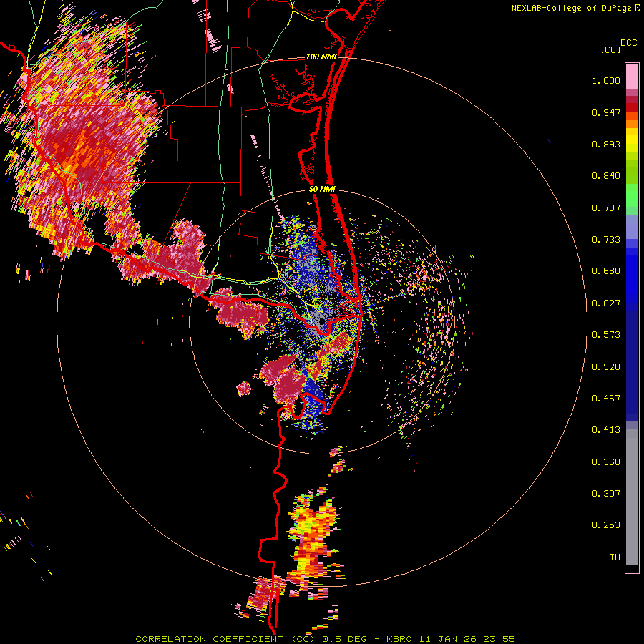Click the TH threshold label
The image size is (644, 644).
point(615,557)
